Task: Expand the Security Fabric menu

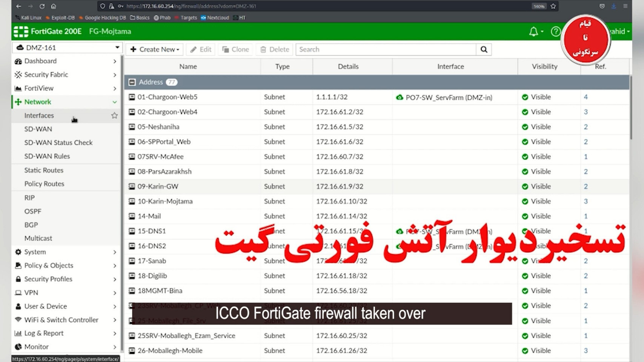Action: 66,75
